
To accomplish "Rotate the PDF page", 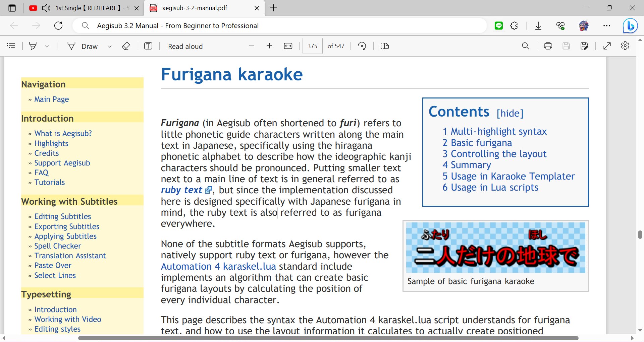I will coord(362,46).
